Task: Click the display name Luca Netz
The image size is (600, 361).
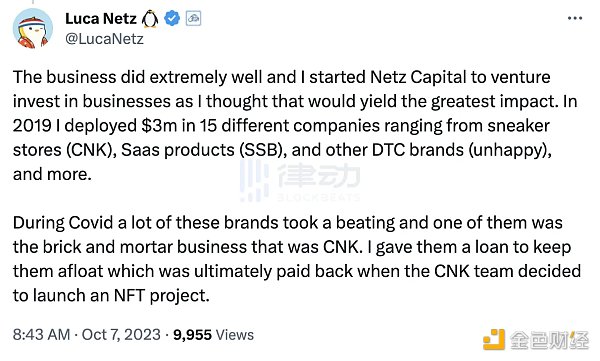Action: 101,18
